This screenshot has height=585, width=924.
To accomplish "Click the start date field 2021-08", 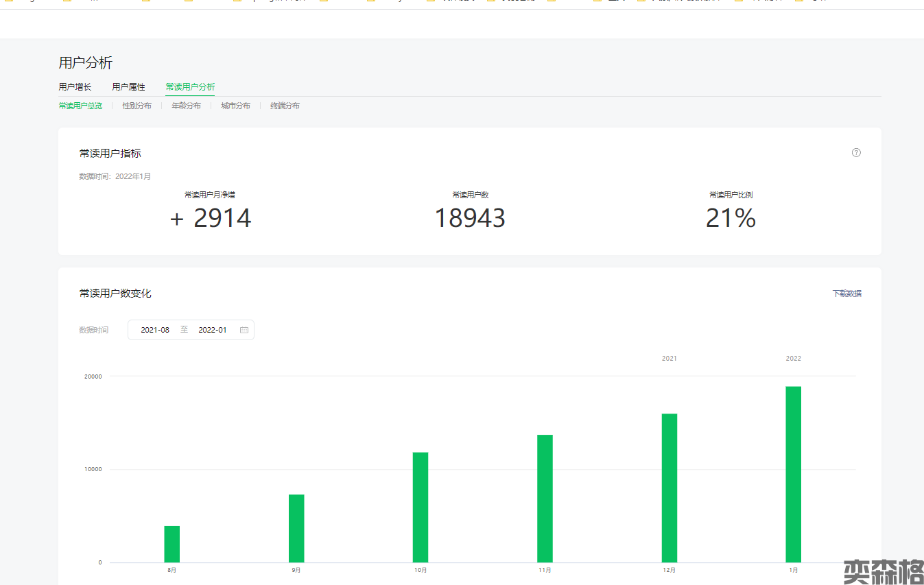I will (155, 330).
